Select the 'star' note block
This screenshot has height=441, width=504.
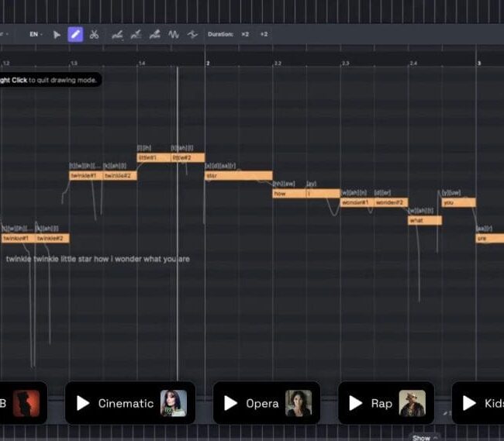point(238,176)
